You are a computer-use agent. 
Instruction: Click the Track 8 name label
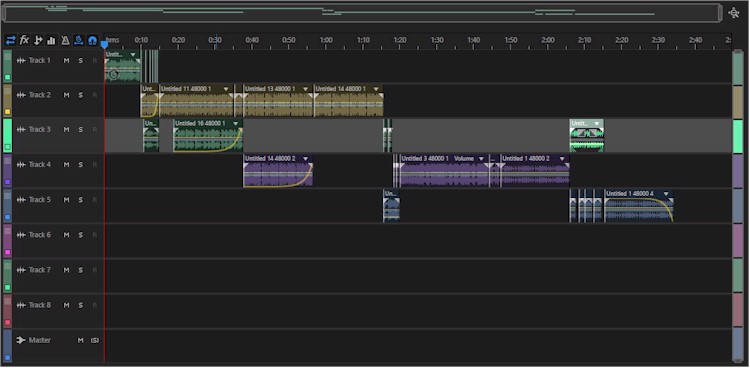point(40,305)
